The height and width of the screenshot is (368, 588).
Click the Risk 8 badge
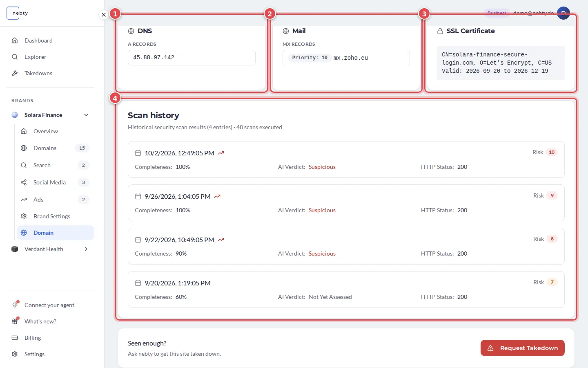(x=552, y=239)
